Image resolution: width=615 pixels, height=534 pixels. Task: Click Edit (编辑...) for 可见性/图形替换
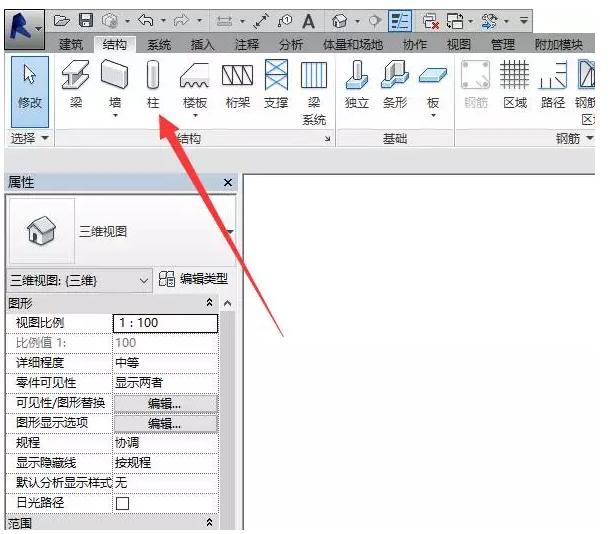[166, 404]
